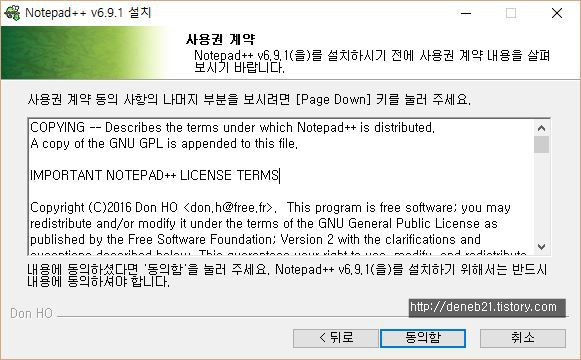Click the 'Copyright (C)2016 Don HO' line
This screenshot has width=581, height=360.
[270, 207]
